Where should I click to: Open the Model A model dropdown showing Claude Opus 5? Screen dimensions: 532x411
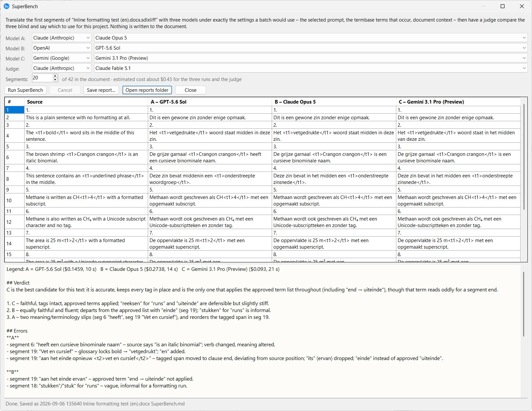(311, 38)
